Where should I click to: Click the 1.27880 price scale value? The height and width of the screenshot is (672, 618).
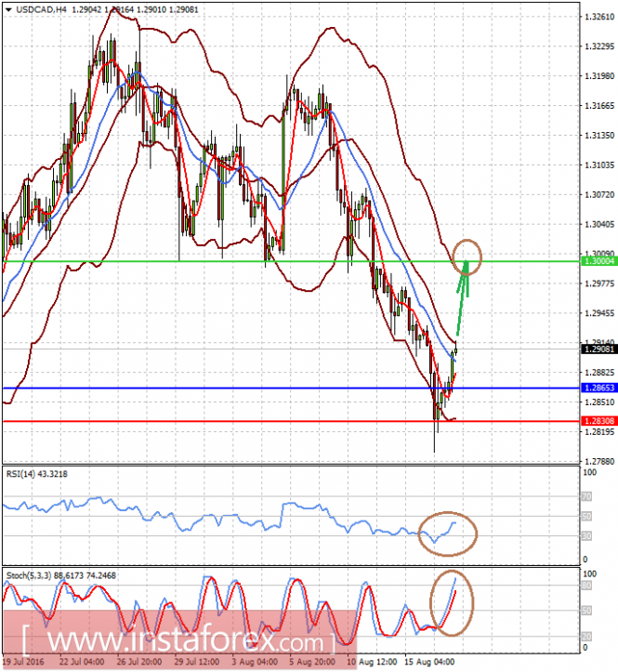click(599, 462)
